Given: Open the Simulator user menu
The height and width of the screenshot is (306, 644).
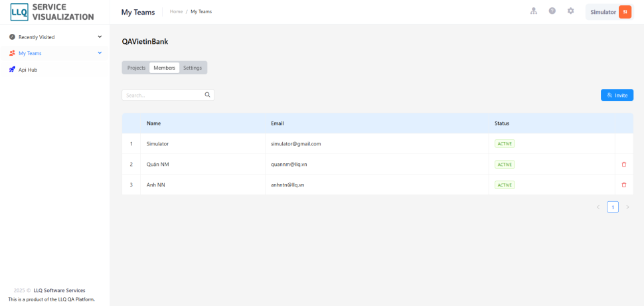Looking at the screenshot, I should pos(609,12).
